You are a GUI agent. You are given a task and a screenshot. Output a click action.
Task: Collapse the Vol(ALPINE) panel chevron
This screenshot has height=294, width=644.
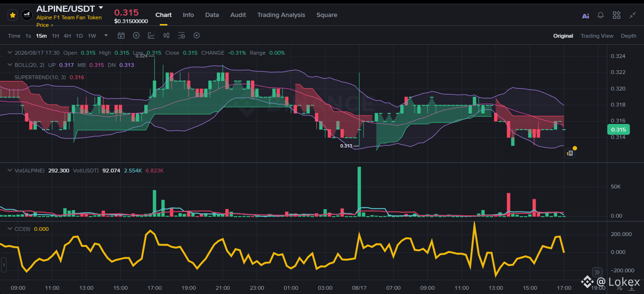tap(10, 171)
